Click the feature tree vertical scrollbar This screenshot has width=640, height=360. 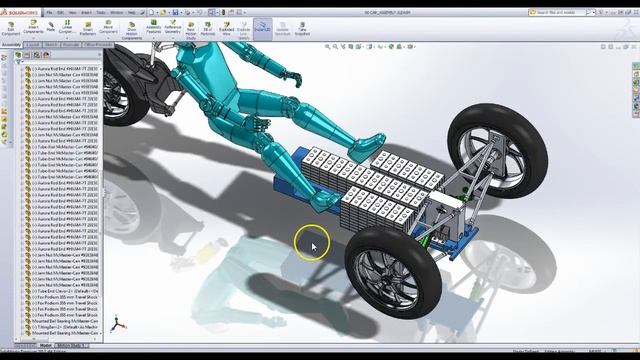coord(101,202)
